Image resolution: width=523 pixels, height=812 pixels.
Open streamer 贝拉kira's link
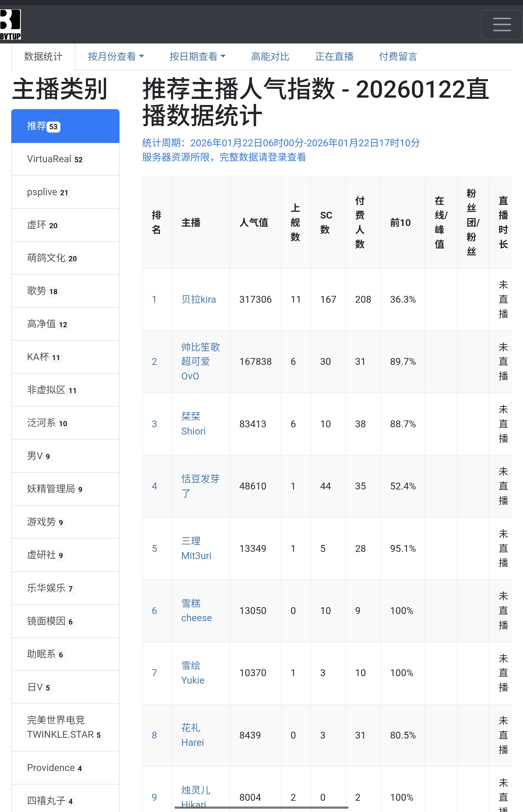[x=198, y=299]
